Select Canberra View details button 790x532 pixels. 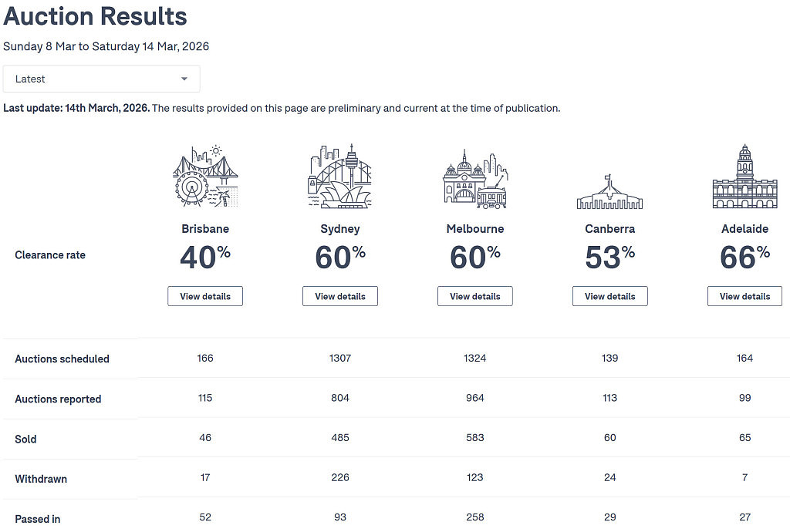609,296
